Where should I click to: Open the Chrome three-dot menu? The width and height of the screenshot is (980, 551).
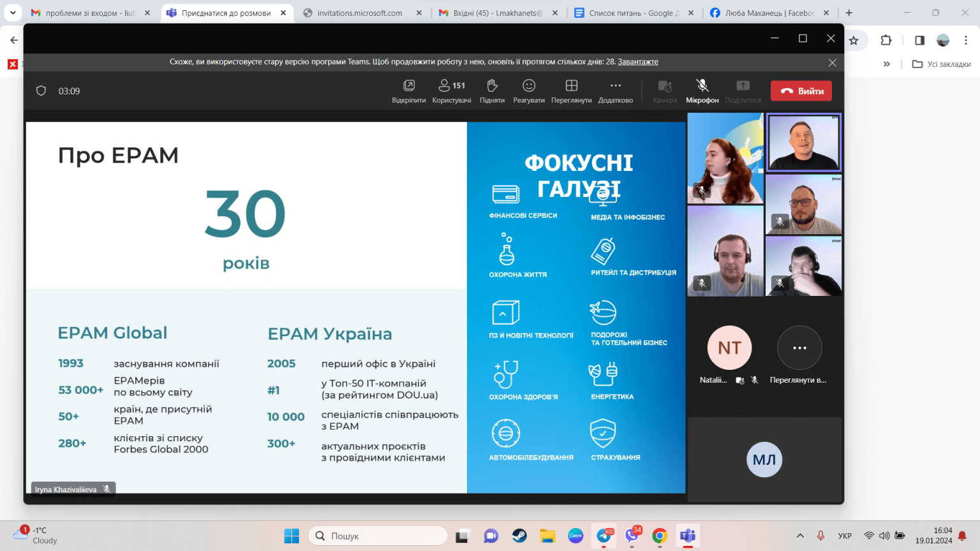tap(966, 40)
